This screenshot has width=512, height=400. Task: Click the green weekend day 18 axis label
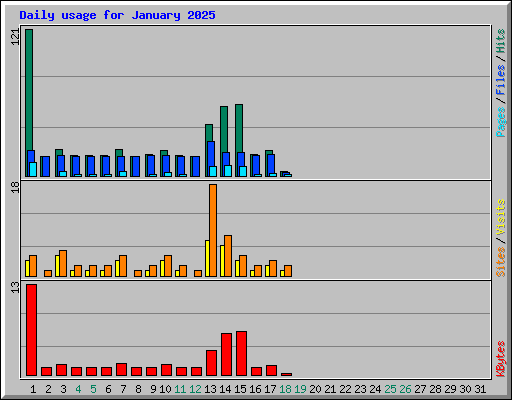tap(285, 389)
